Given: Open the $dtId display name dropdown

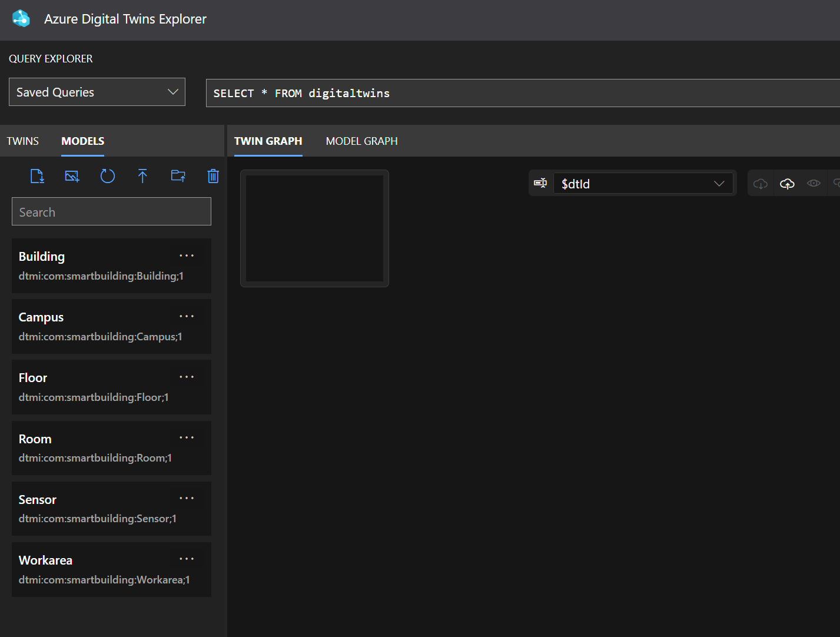Looking at the screenshot, I should click(643, 184).
